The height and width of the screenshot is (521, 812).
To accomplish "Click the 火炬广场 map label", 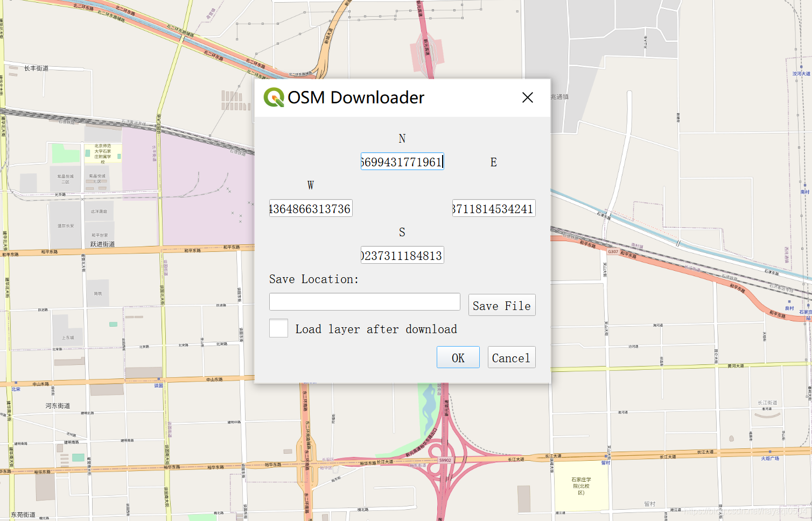I will 770,459.
